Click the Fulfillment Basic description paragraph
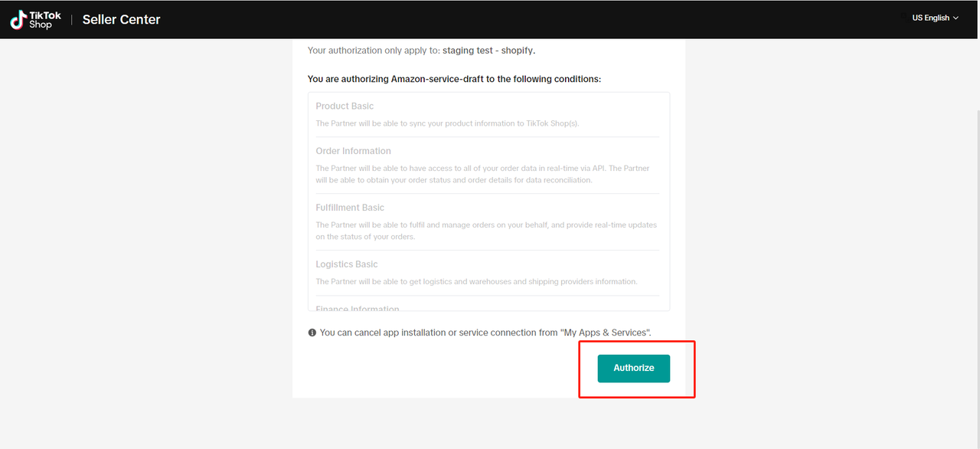The width and height of the screenshot is (980, 449). coord(486,231)
